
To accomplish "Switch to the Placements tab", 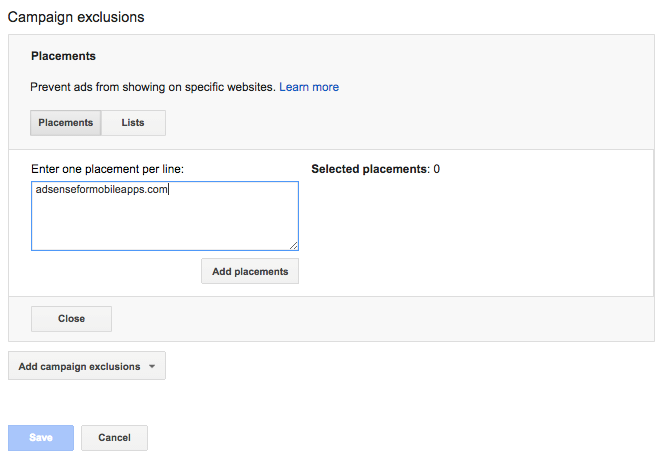I will click(66, 123).
